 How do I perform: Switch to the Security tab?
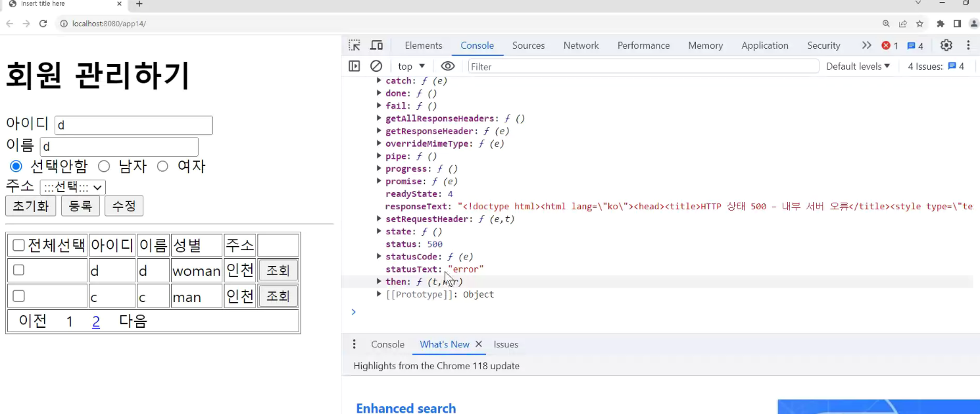click(x=824, y=45)
